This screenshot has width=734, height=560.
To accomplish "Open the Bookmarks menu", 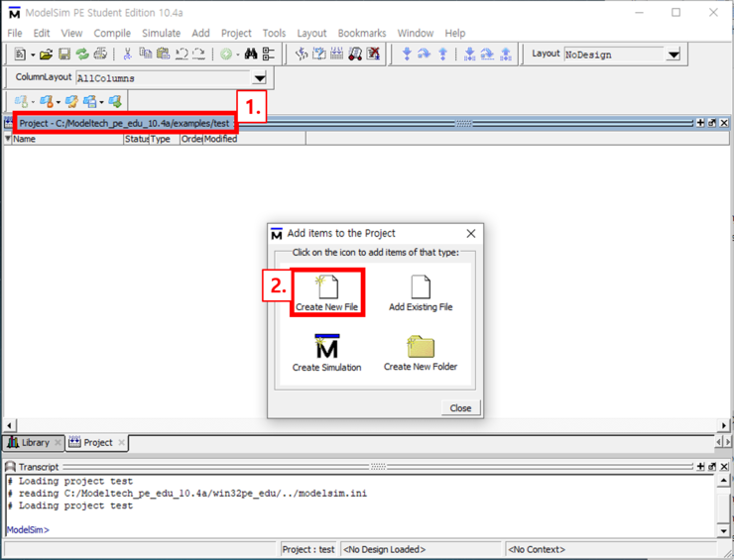I will 362,34.
